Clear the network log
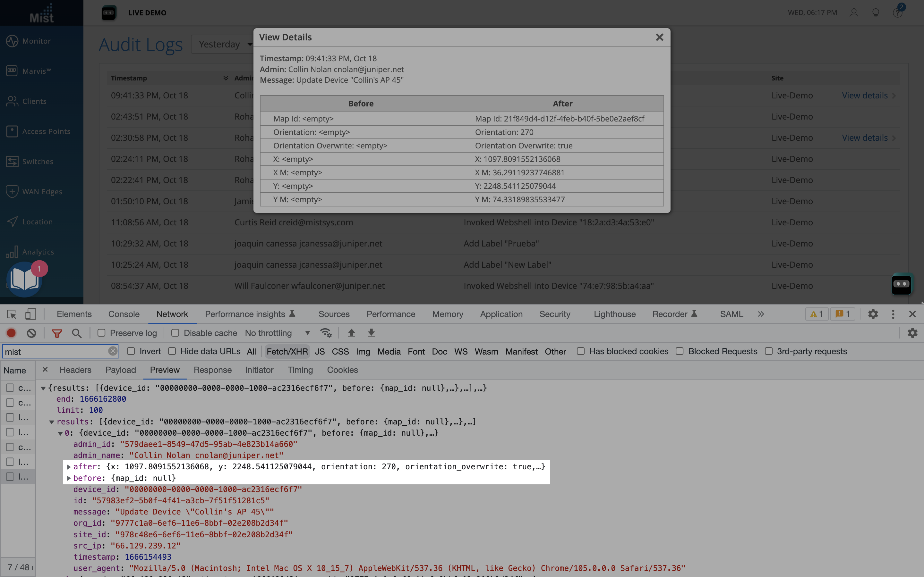This screenshot has width=924, height=577. click(x=31, y=333)
